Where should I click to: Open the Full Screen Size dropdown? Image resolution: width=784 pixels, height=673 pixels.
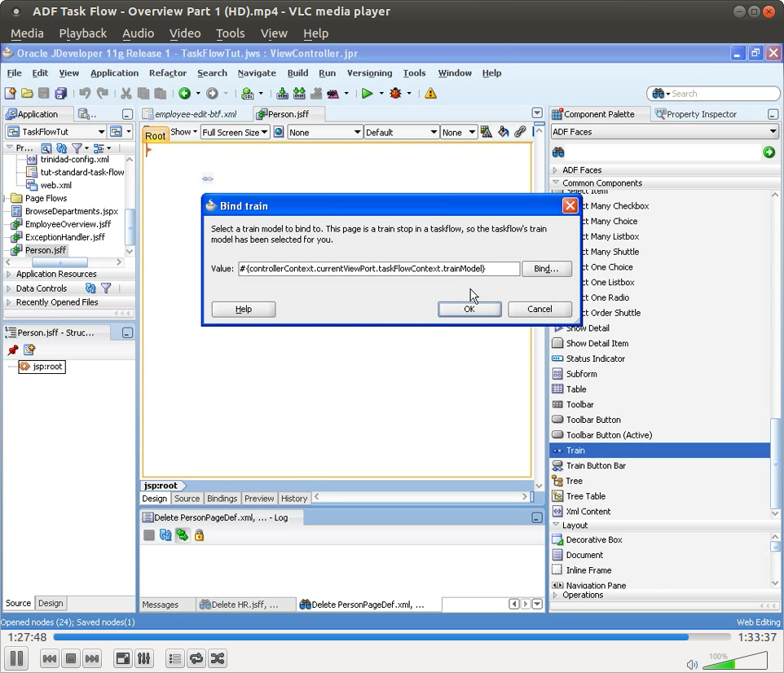pos(235,131)
